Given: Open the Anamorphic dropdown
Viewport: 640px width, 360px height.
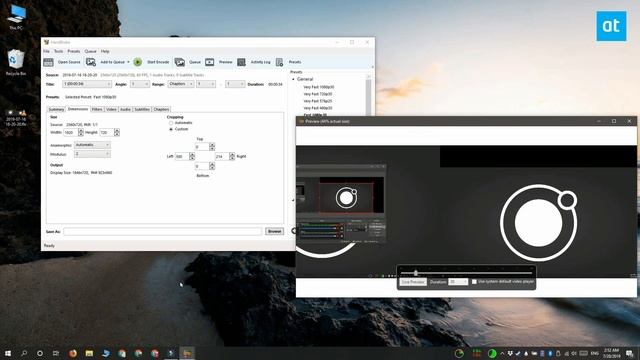Looking at the screenshot, I should click(x=92, y=145).
